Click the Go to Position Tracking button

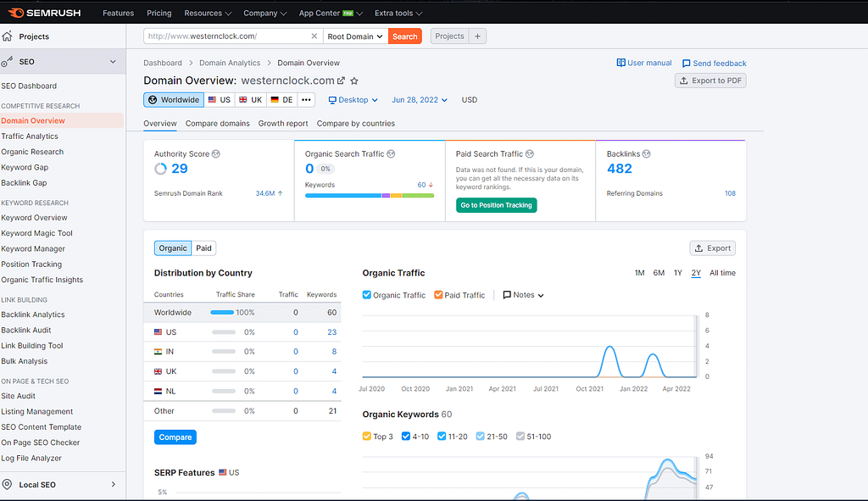click(497, 205)
